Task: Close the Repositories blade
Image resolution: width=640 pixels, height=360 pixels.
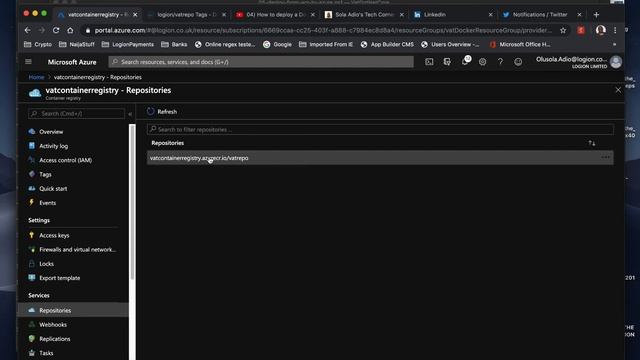Action: pos(618,90)
